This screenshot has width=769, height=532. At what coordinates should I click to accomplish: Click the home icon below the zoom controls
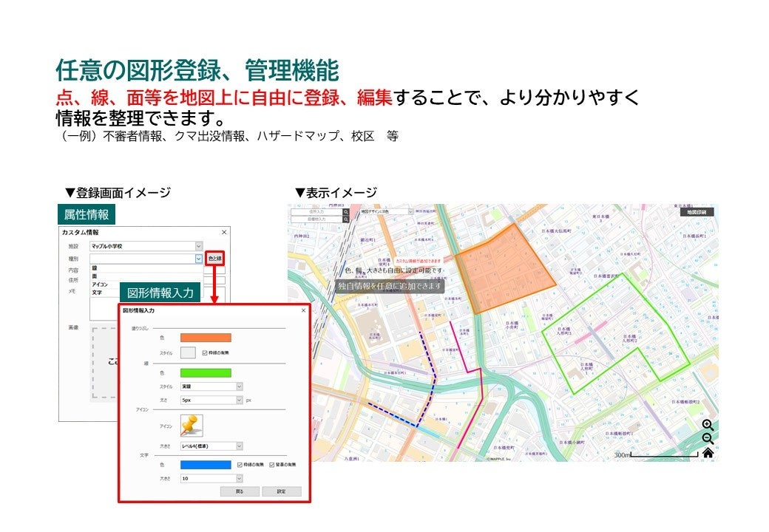[708, 454]
